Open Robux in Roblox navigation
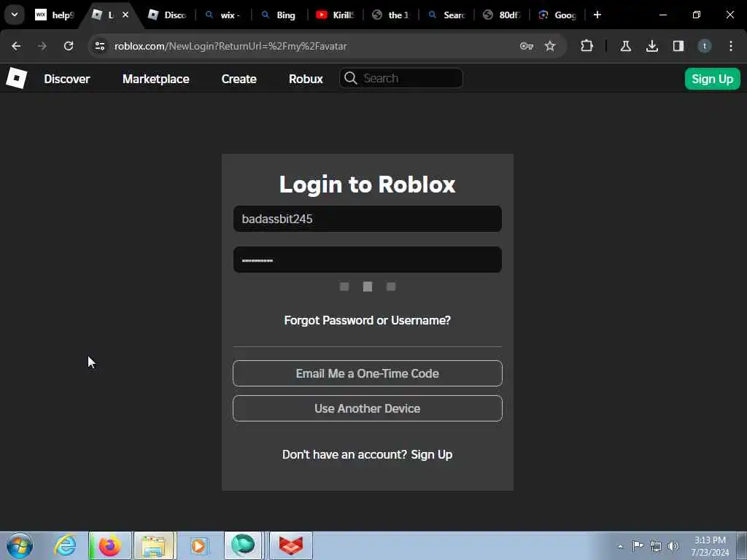 coord(306,79)
